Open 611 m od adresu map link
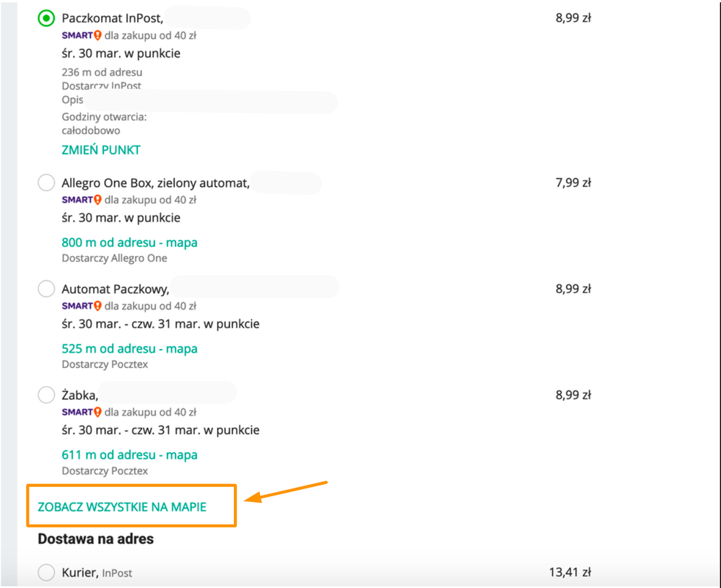Image resolution: width=721 pixels, height=588 pixels. click(129, 455)
